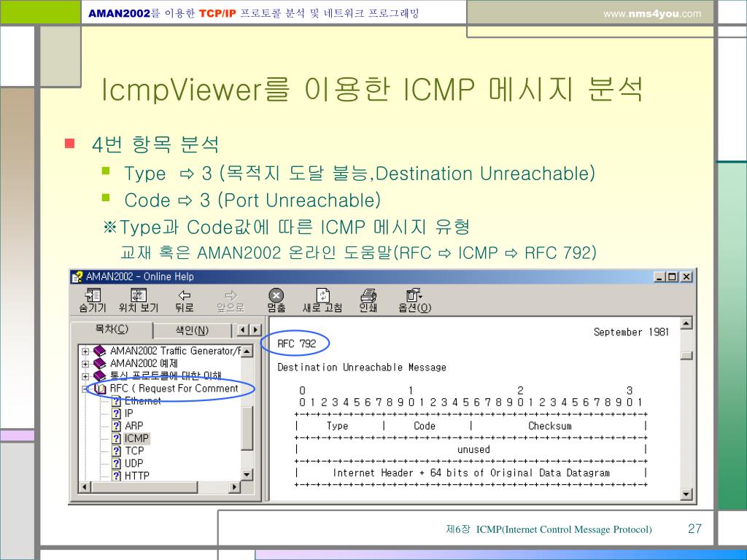Click the content pane scrollbar up arrow
The image size is (747, 560).
tap(686, 324)
